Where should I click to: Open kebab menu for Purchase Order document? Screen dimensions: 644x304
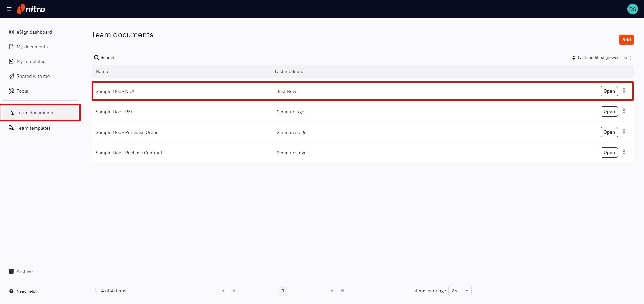click(x=624, y=132)
